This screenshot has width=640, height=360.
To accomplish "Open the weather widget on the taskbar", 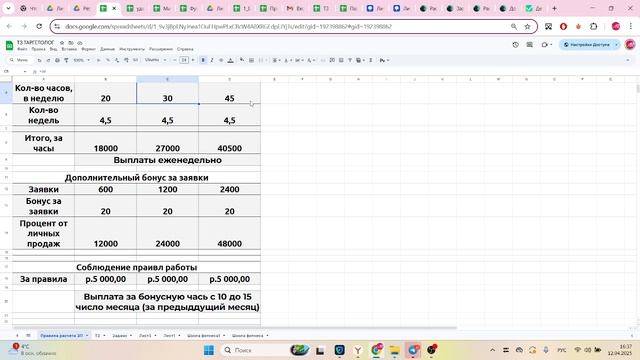I will [x=33, y=350].
